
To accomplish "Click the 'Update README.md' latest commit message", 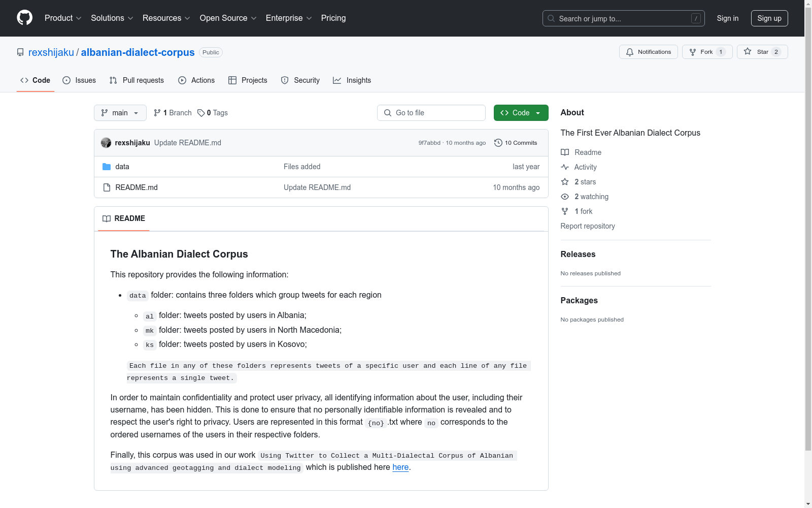I will click(188, 143).
